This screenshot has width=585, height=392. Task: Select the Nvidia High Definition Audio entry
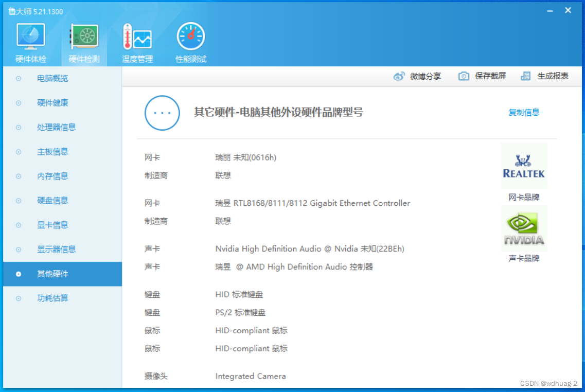tap(310, 249)
